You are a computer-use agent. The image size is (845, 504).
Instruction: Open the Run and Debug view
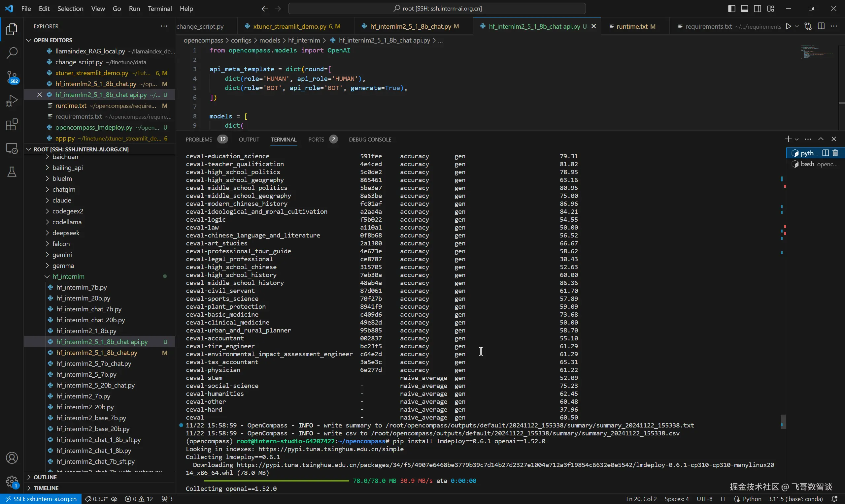(x=12, y=101)
